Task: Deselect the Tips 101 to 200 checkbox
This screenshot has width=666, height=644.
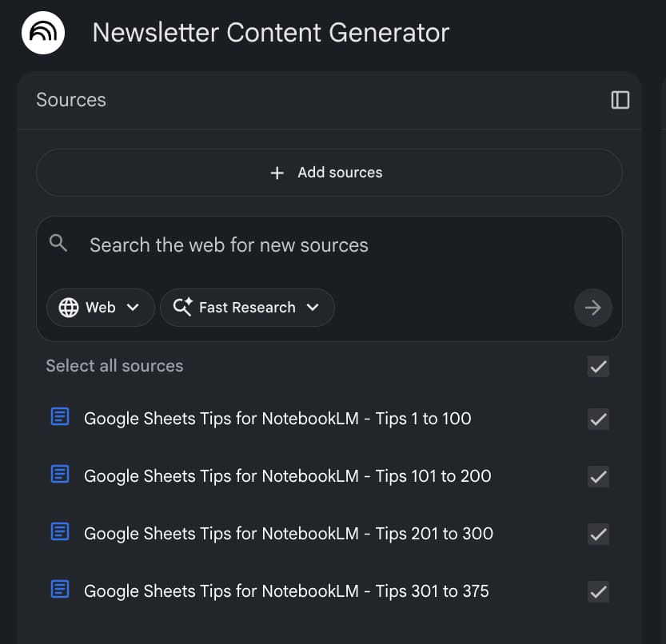Action: (598, 476)
